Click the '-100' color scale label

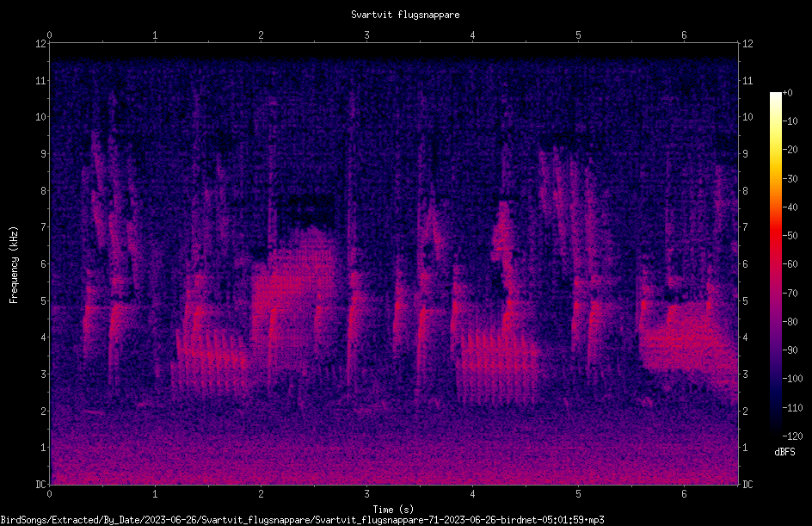coord(792,379)
